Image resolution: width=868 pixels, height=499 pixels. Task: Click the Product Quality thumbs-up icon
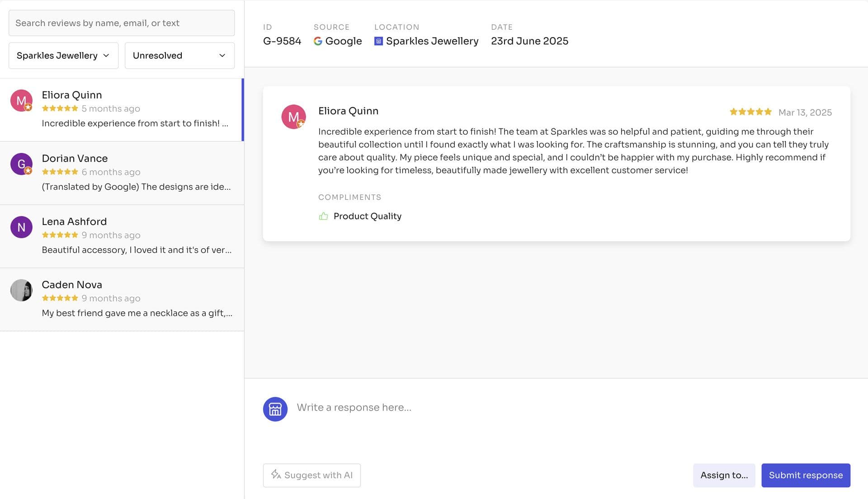(323, 217)
